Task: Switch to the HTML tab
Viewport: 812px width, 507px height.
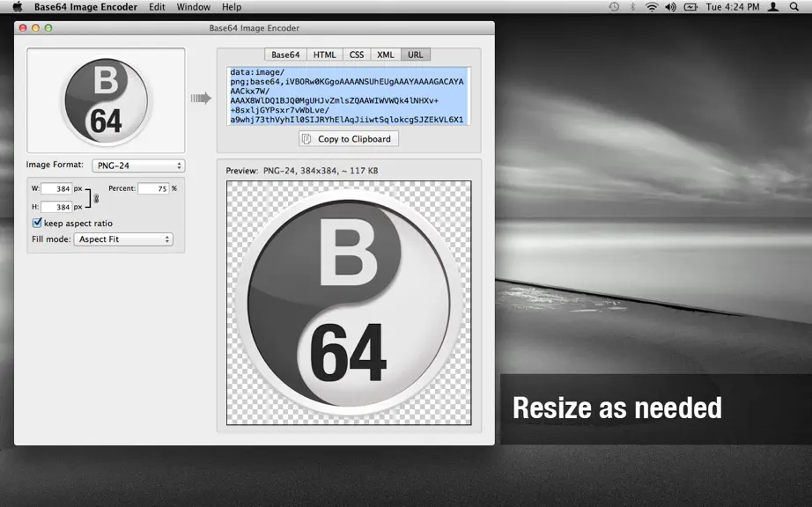Action: pyautogui.click(x=325, y=55)
